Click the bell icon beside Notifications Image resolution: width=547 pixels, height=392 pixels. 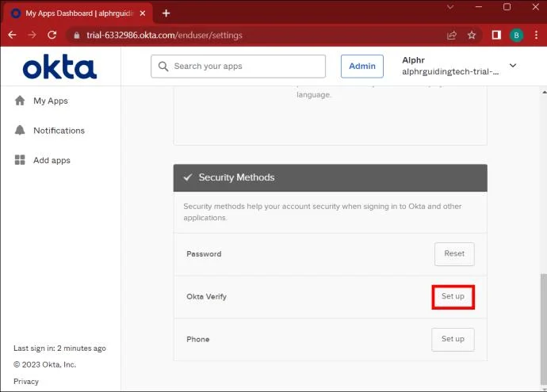pyautogui.click(x=20, y=130)
